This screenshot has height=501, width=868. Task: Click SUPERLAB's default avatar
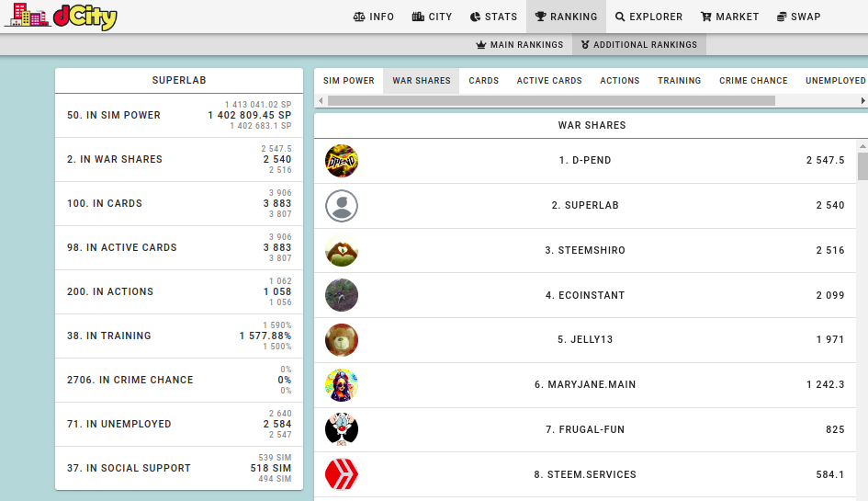(342, 206)
